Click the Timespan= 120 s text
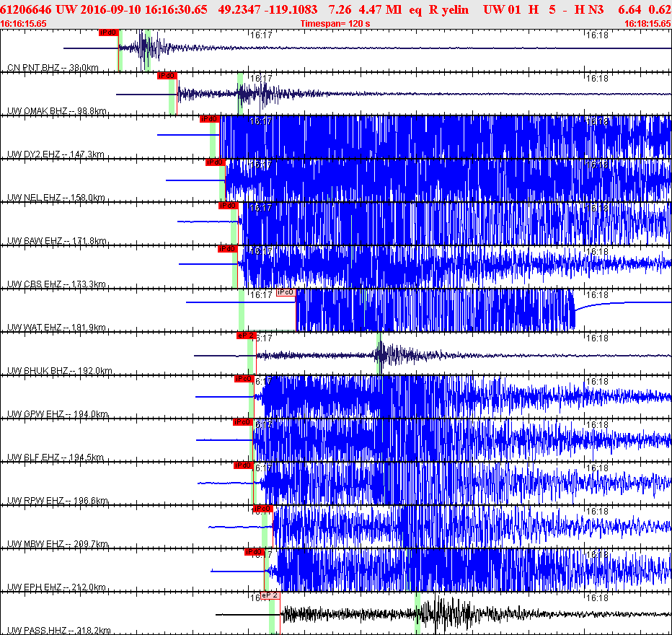This screenshot has width=672, height=635. click(335, 24)
